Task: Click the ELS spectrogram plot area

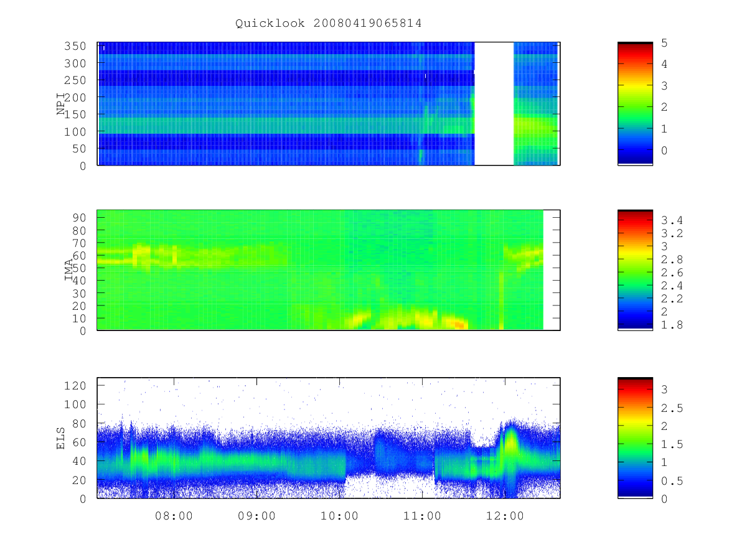Action: (x=329, y=438)
